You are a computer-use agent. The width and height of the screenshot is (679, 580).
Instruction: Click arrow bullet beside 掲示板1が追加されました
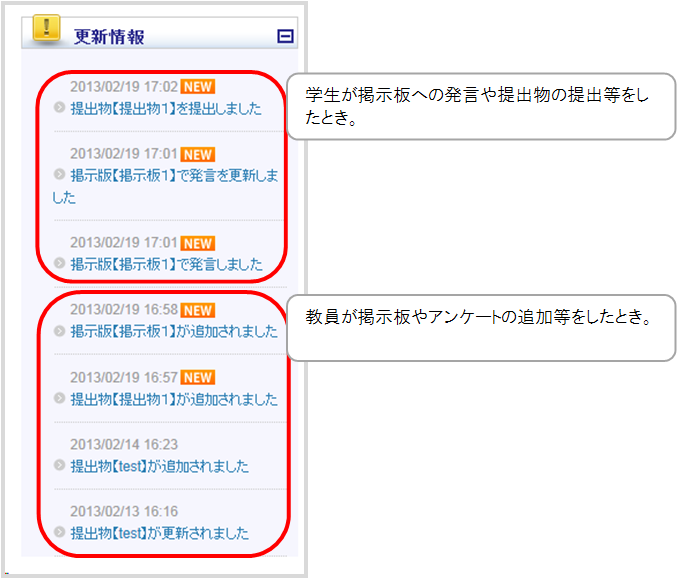(x=59, y=331)
